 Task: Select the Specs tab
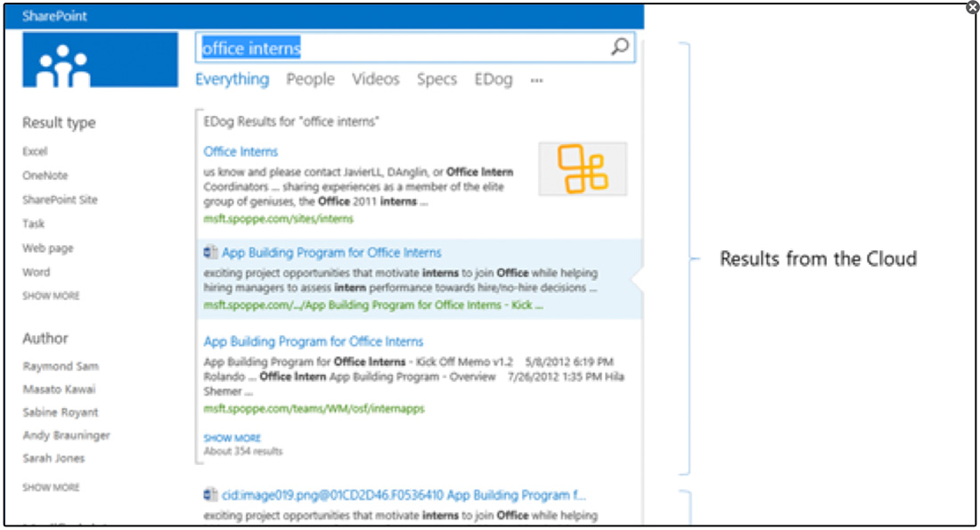tap(437, 79)
